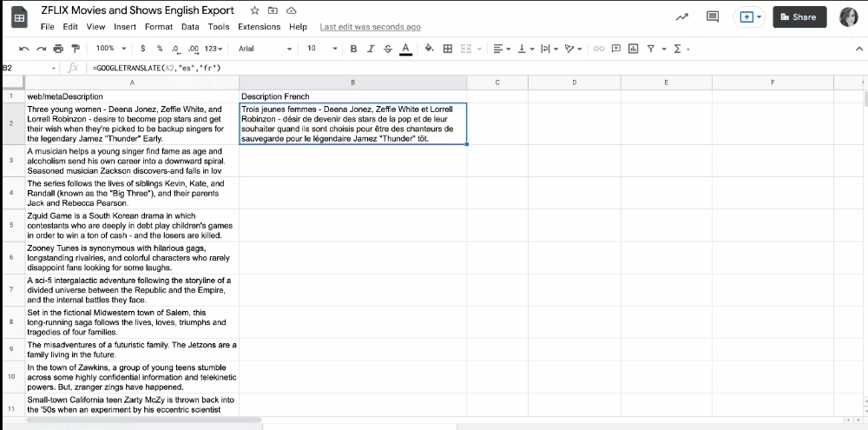Format as currency with the dollar icon
Screen dimensions: 868x430
(143, 49)
